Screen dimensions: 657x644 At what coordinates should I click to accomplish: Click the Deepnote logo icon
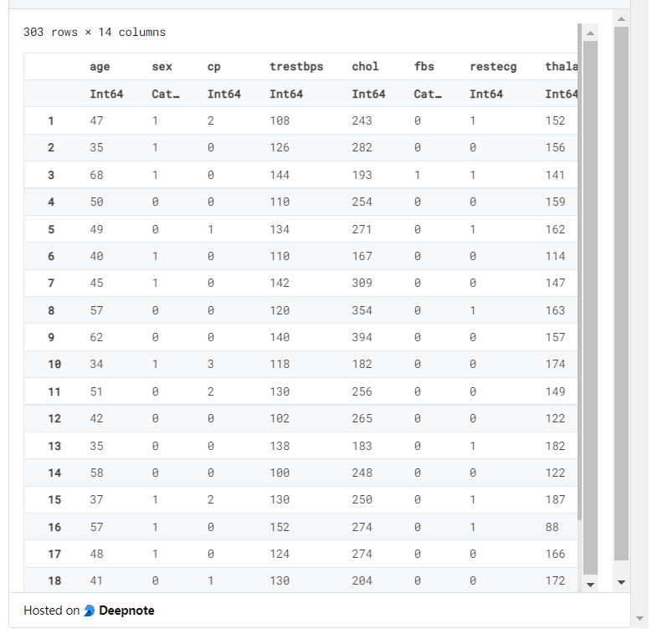tap(90, 611)
